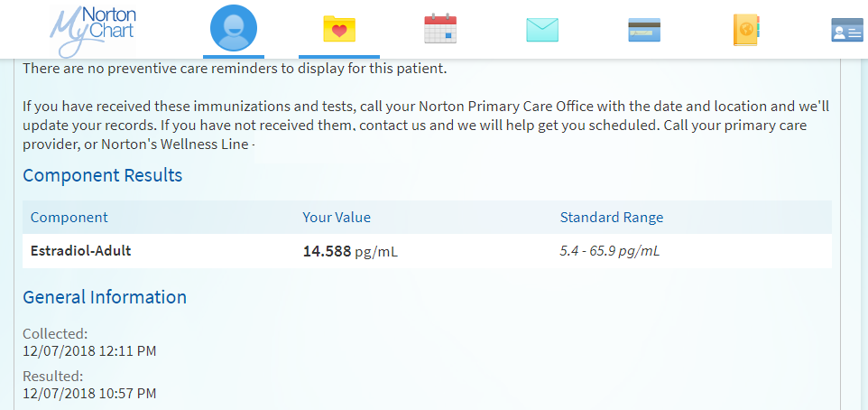Open the orange address book icon
The image size is (868, 410).
click(x=746, y=30)
